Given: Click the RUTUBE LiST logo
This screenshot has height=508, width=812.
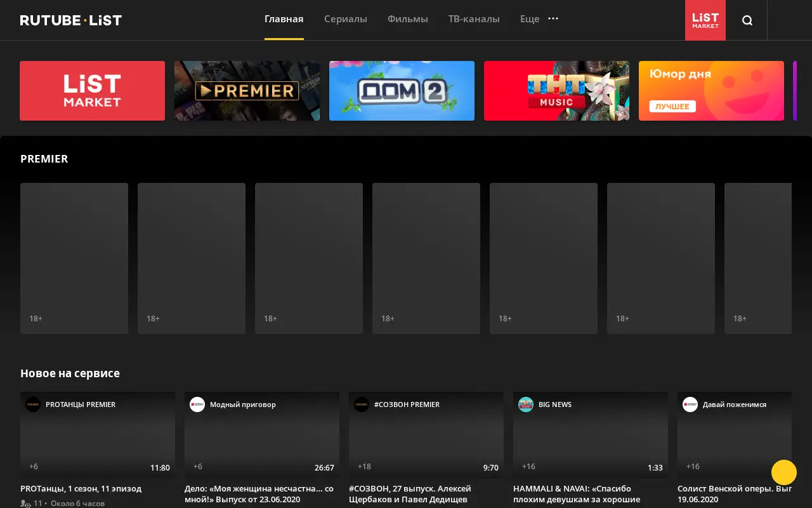Looking at the screenshot, I should tap(71, 20).
